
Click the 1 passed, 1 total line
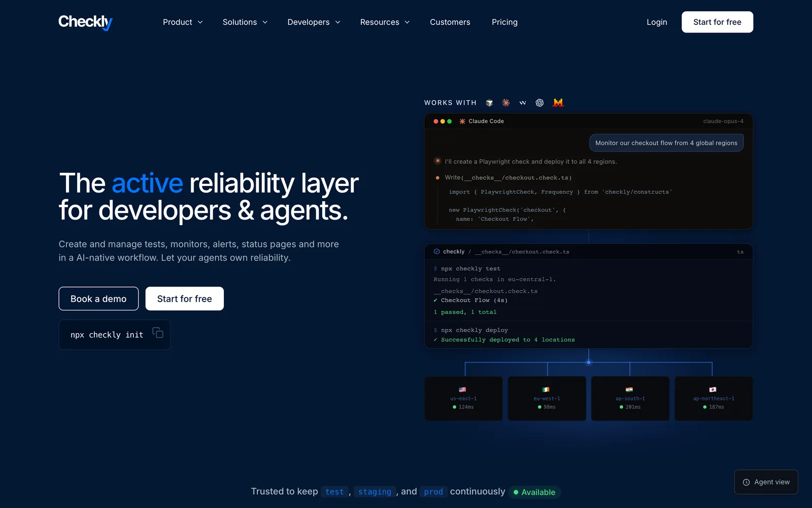coord(465,312)
